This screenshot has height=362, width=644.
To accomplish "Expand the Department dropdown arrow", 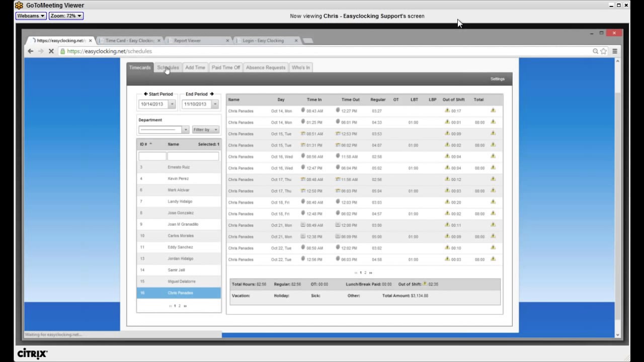I will click(x=186, y=130).
